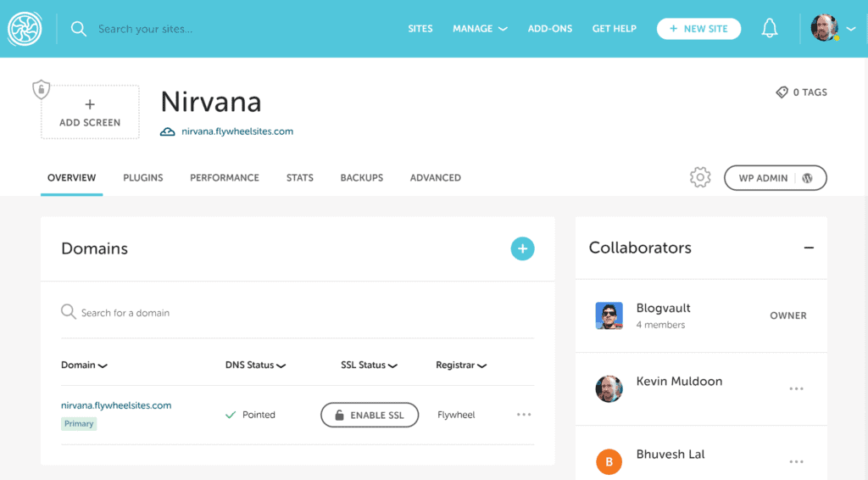Click Bhuvesh Lal's orange B avatar
The width and height of the screenshot is (868, 480).
pos(609,461)
